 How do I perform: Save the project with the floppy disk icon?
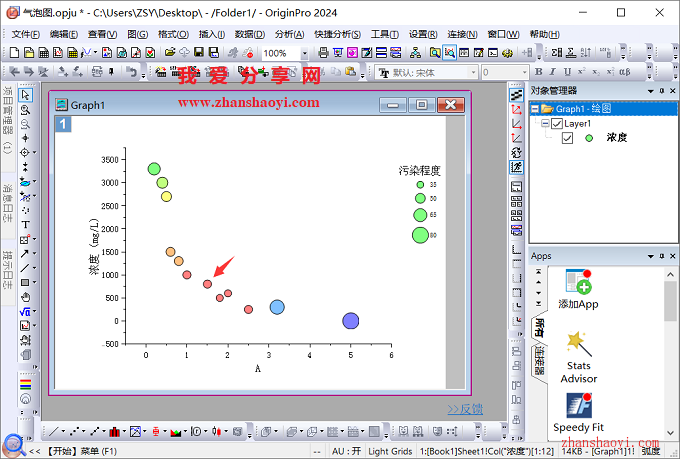tap(199, 53)
